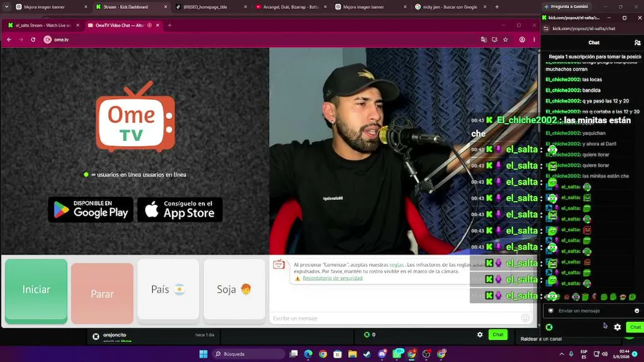Show hidden system tray icons
Viewport: 644px width, 362px height.
(561, 354)
